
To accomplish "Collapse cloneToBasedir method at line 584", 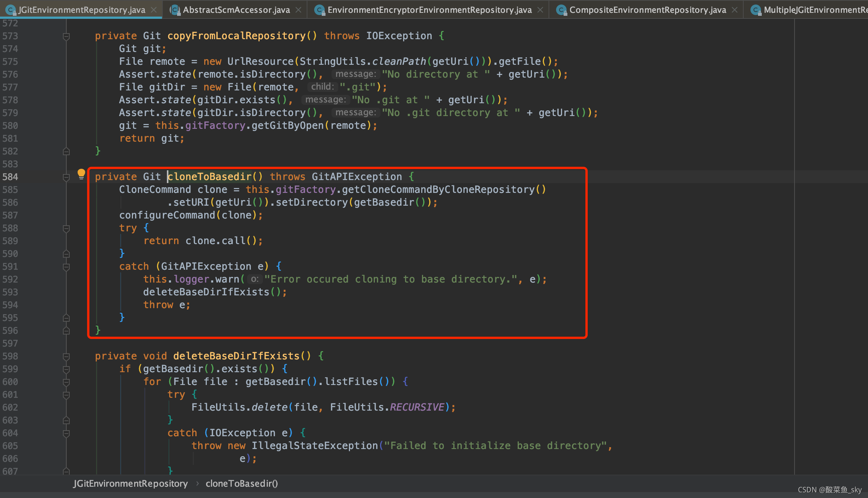I will 66,177.
